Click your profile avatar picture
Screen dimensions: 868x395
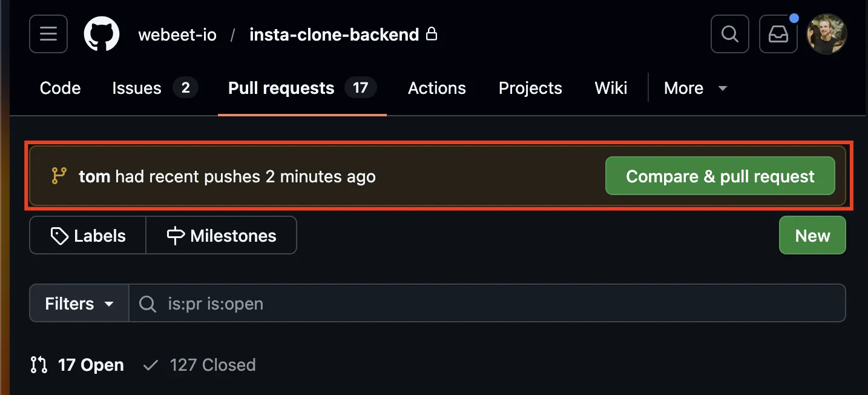pyautogui.click(x=827, y=34)
